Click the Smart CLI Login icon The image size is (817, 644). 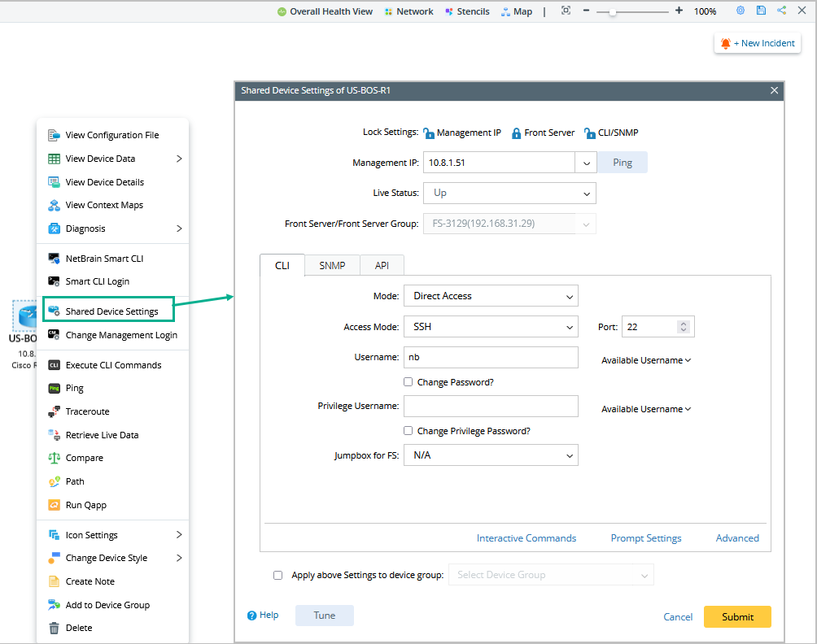pos(55,281)
